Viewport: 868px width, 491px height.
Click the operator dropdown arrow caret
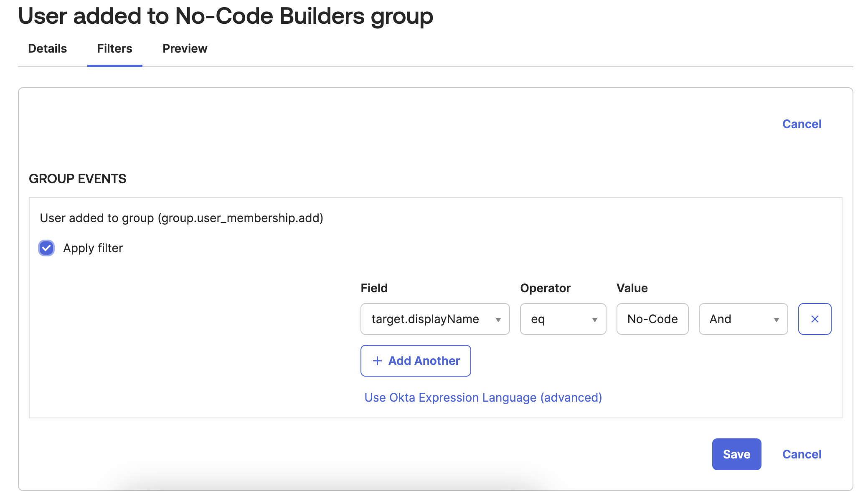594,320
